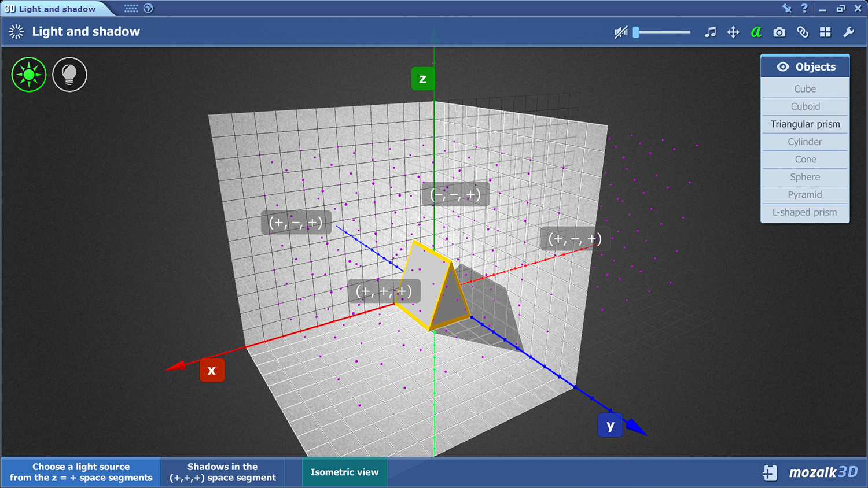
Task: Open 'Shadows in the (+,+,+) space segment' tab
Action: click(x=223, y=472)
